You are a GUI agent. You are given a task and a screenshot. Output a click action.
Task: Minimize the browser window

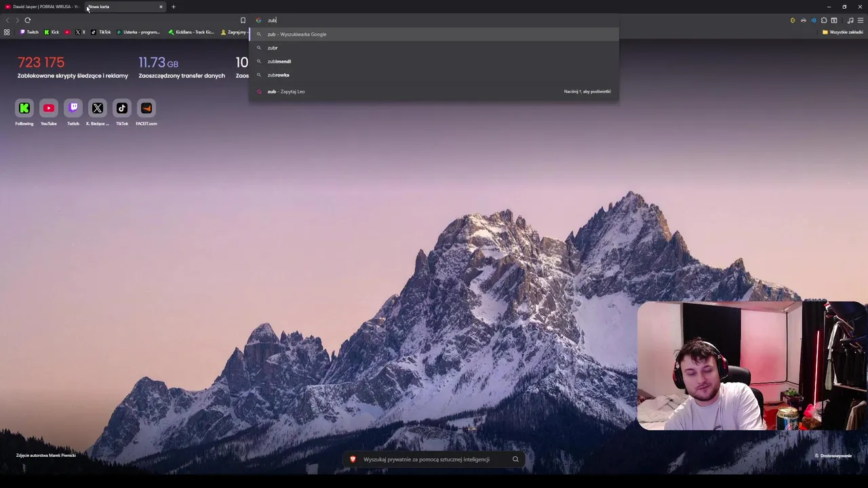coord(829,7)
